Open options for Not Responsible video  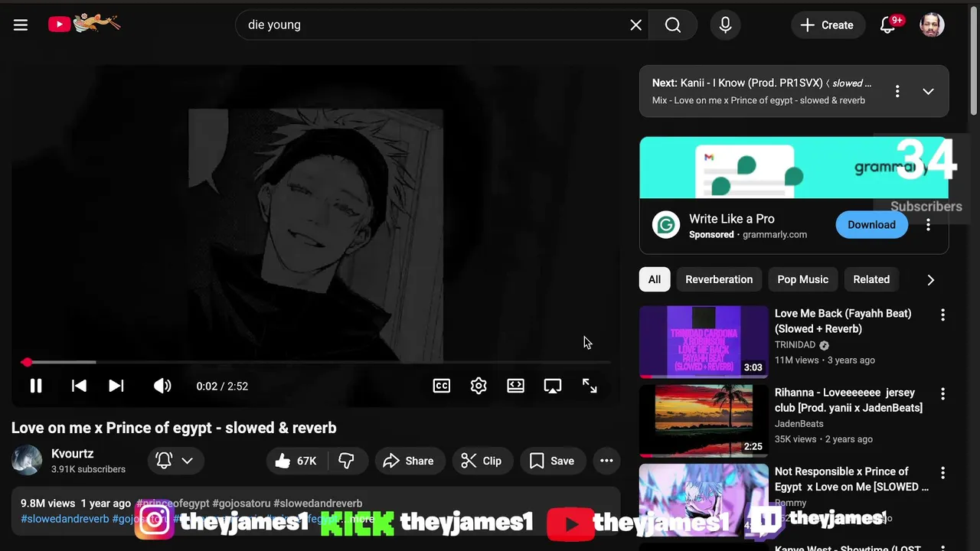pyautogui.click(x=942, y=473)
